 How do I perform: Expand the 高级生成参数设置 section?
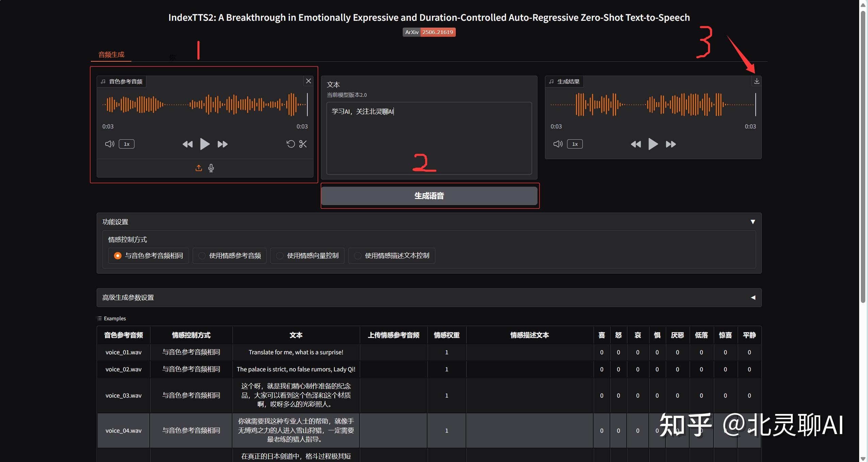pyautogui.click(x=753, y=297)
